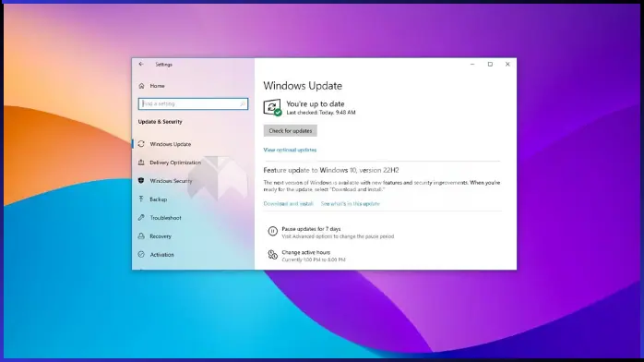Click Download and install link
Screen dimensions: 644x362
(288, 204)
